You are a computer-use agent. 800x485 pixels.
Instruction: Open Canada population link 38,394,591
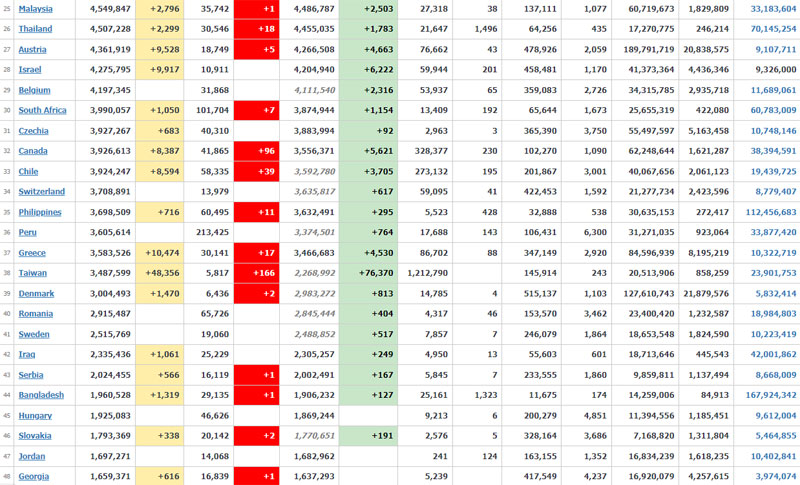pos(773,151)
